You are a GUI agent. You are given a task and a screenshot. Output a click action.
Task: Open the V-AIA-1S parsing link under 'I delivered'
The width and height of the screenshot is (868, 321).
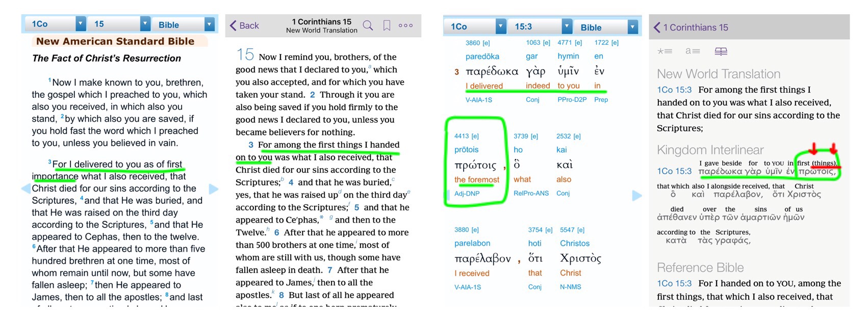[x=478, y=100]
